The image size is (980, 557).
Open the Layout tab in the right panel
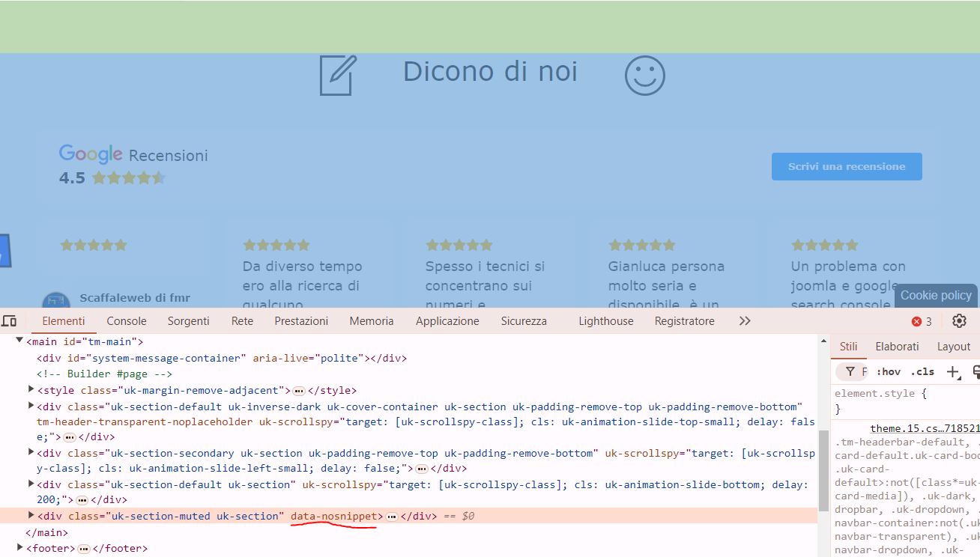(x=953, y=346)
